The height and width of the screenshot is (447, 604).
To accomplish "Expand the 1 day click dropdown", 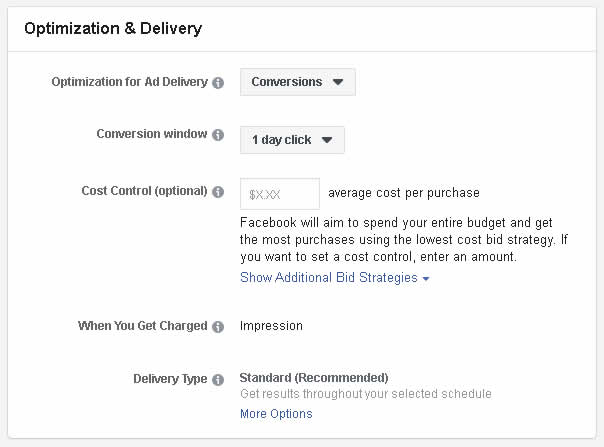I will tap(292, 139).
